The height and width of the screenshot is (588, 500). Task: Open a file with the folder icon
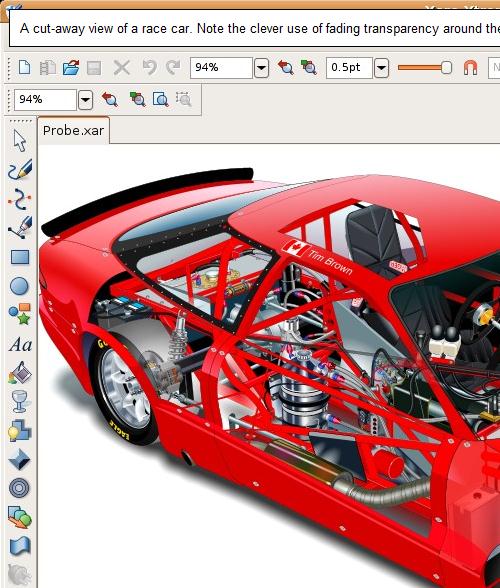(x=71, y=68)
